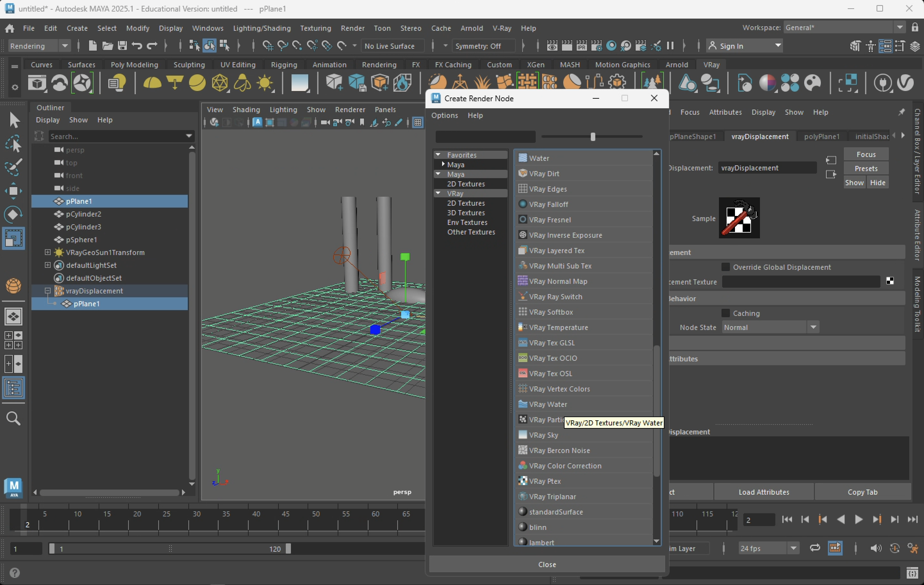Open the Rendering menu set dropdown

tap(38, 46)
